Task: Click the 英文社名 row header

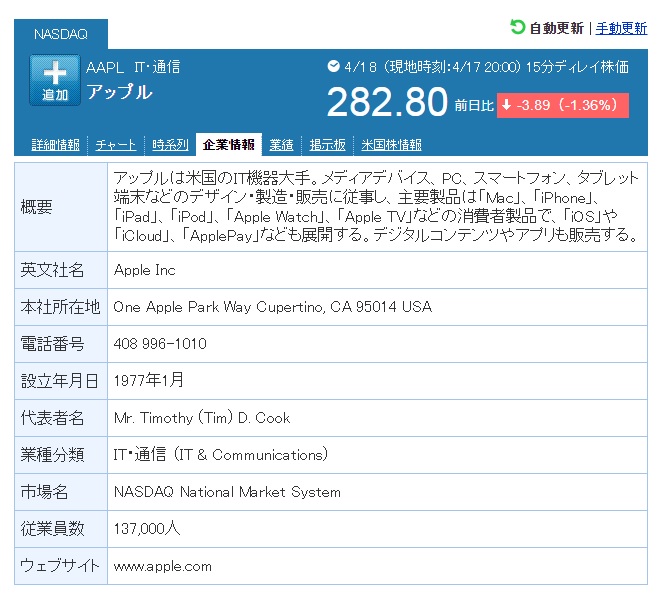Action: 61,270
